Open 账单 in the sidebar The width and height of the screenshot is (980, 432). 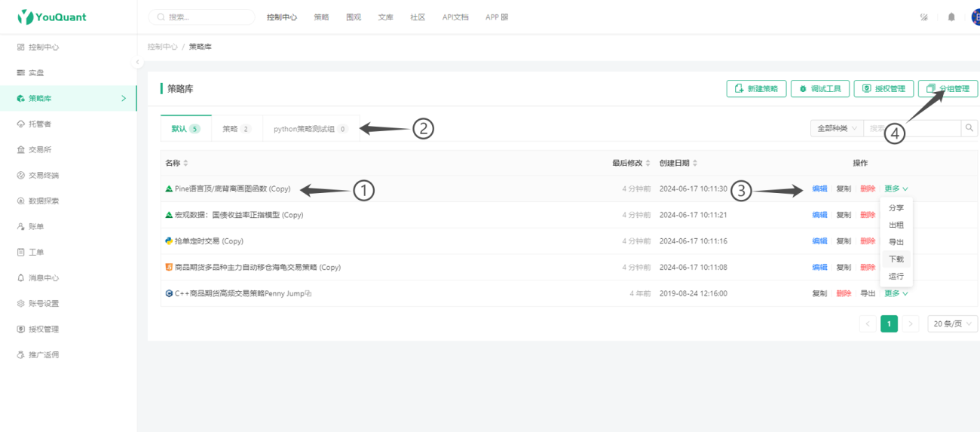[68, 227]
